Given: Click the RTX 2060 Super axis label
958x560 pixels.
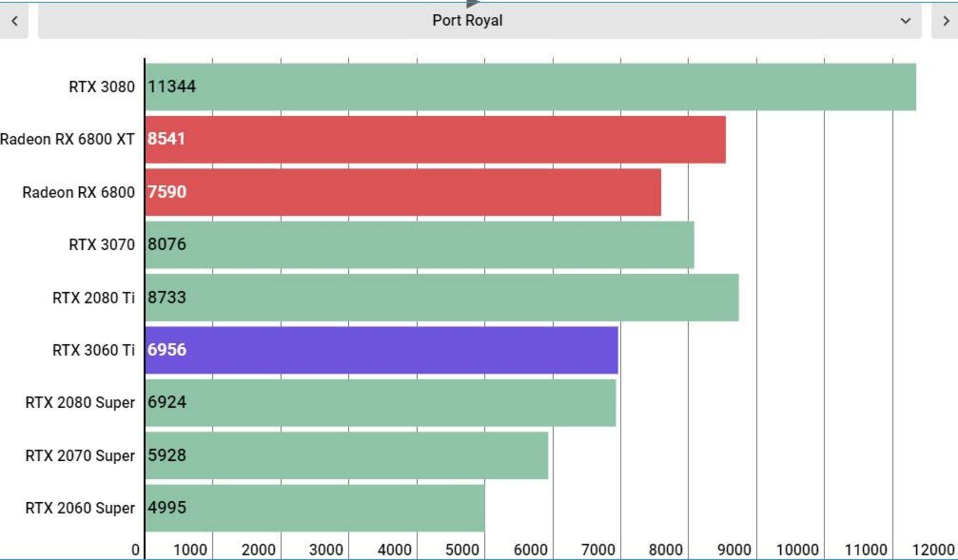Looking at the screenshot, I should tap(80, 508).
